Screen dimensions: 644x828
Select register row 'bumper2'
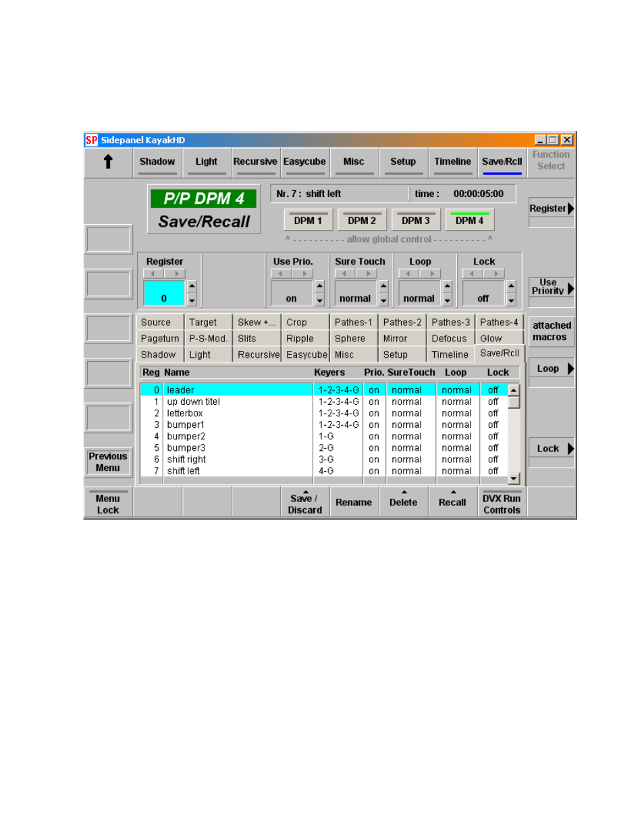click(324, 436)
